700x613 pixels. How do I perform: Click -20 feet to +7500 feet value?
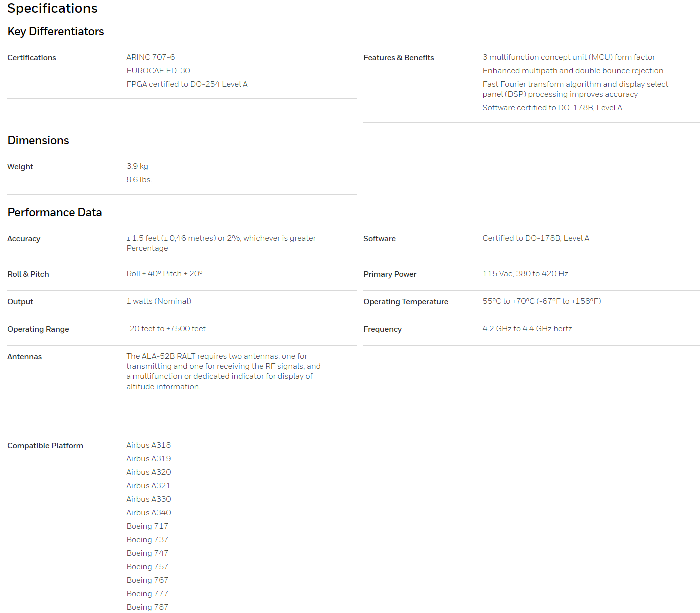click(166, 329)
